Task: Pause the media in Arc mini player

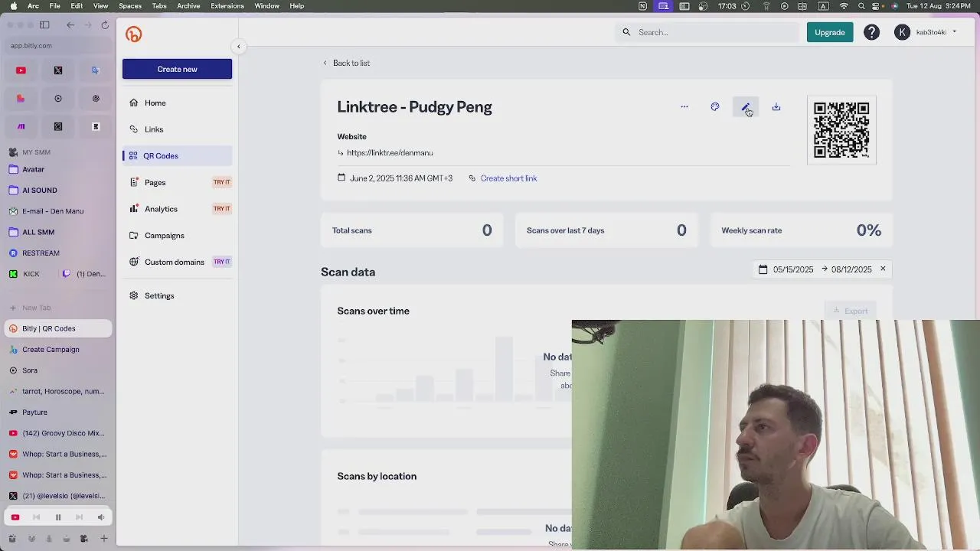Action: [57, 517]
